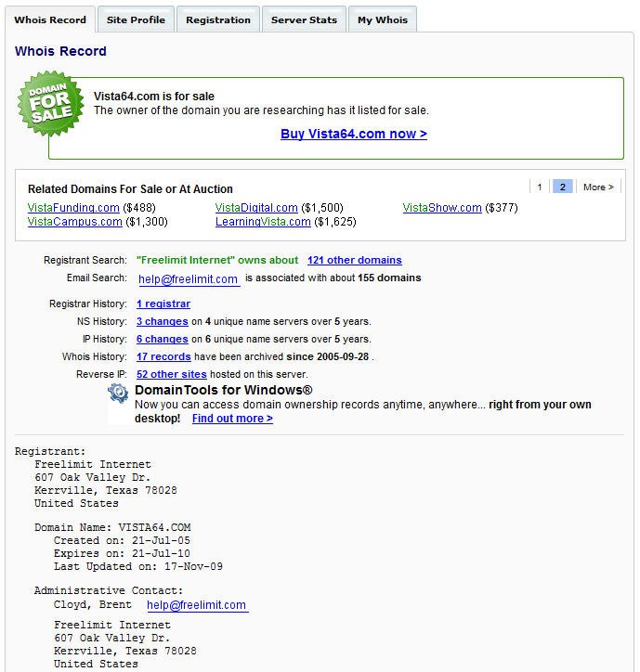Click the 'Registrant:' label
The image size is (640, 672).
(50, 451)
